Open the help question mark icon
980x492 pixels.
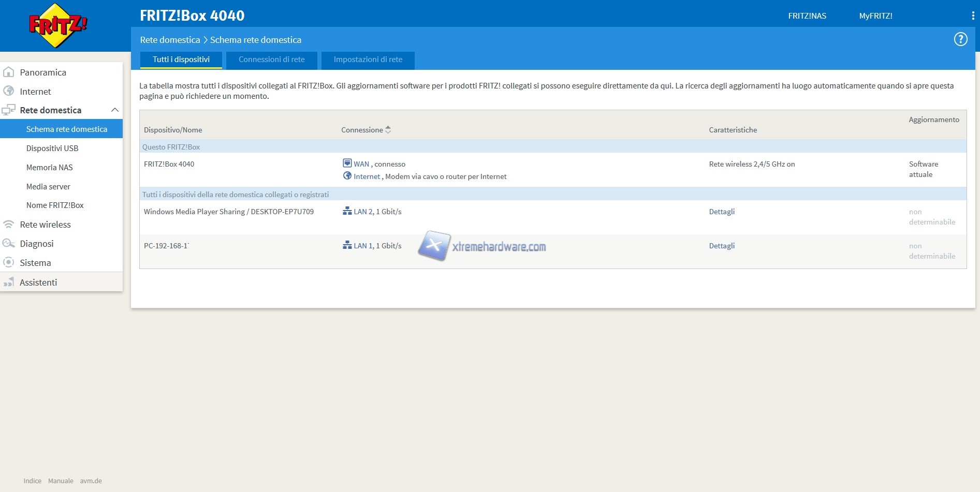[x=960, y=39]
